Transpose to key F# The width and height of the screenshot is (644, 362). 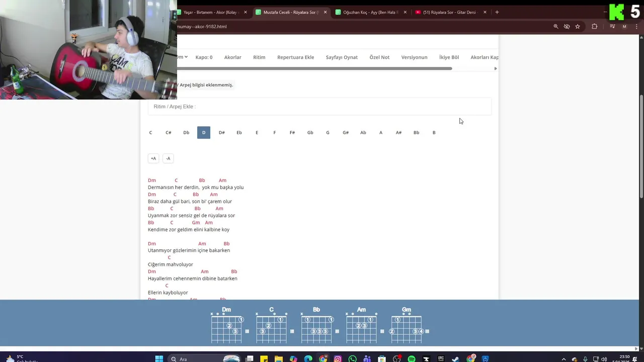point(292,132)
